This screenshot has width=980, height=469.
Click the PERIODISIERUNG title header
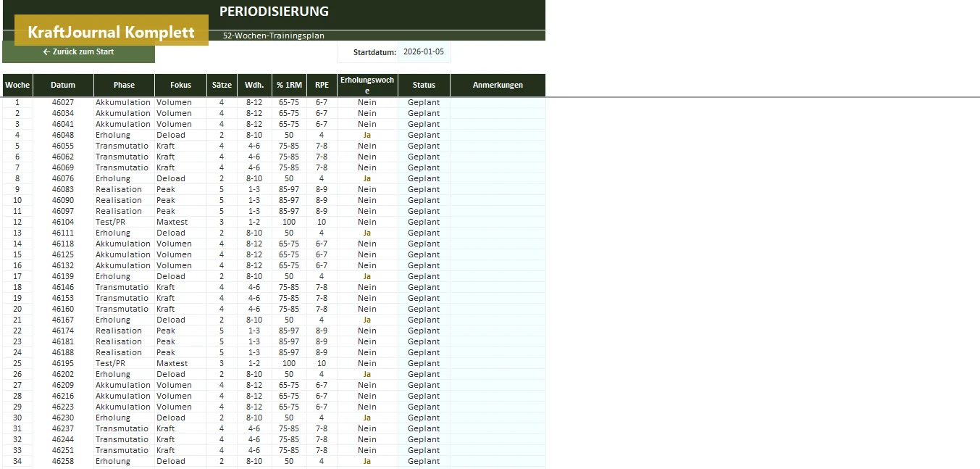(274, 12)
